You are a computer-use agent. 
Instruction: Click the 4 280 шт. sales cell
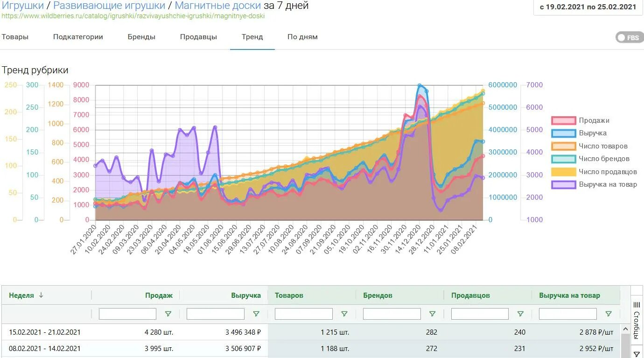159,332
